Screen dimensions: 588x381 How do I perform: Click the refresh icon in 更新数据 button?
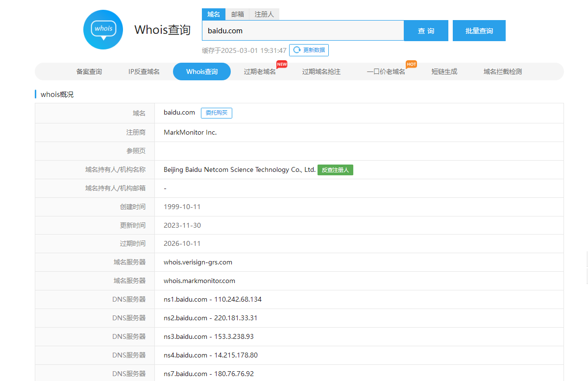click(296, 50)
